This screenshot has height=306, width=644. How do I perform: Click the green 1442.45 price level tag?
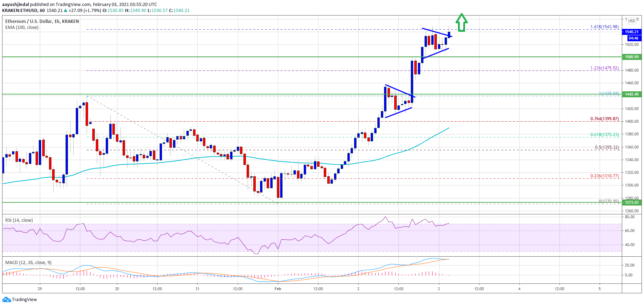tap(632, 94)
